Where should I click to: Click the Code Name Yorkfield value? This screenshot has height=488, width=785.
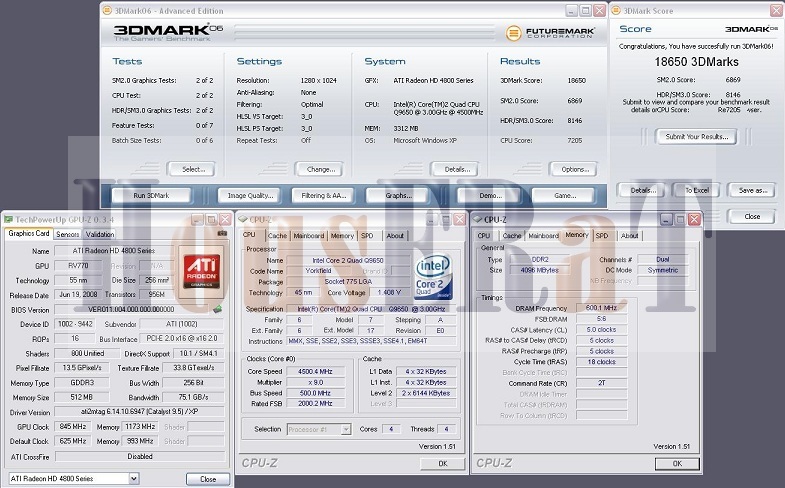pos(318,270)
